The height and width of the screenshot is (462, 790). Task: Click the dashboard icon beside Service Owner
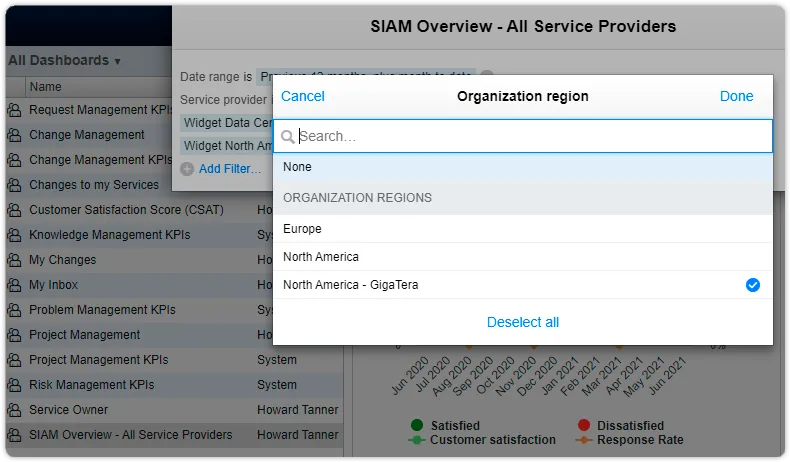pyautogui.click(x=15, y=410)
